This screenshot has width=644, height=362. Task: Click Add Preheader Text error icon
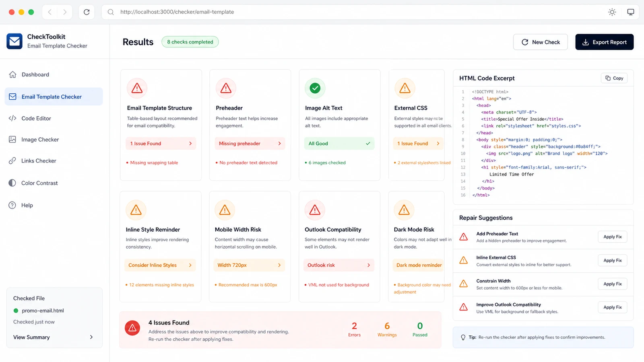464,237
